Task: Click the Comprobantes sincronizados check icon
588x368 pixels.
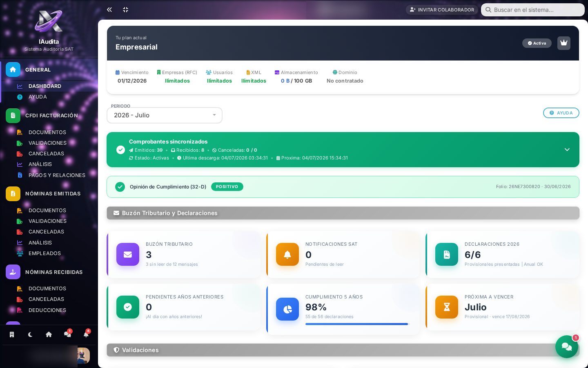Action: point(120,150)
